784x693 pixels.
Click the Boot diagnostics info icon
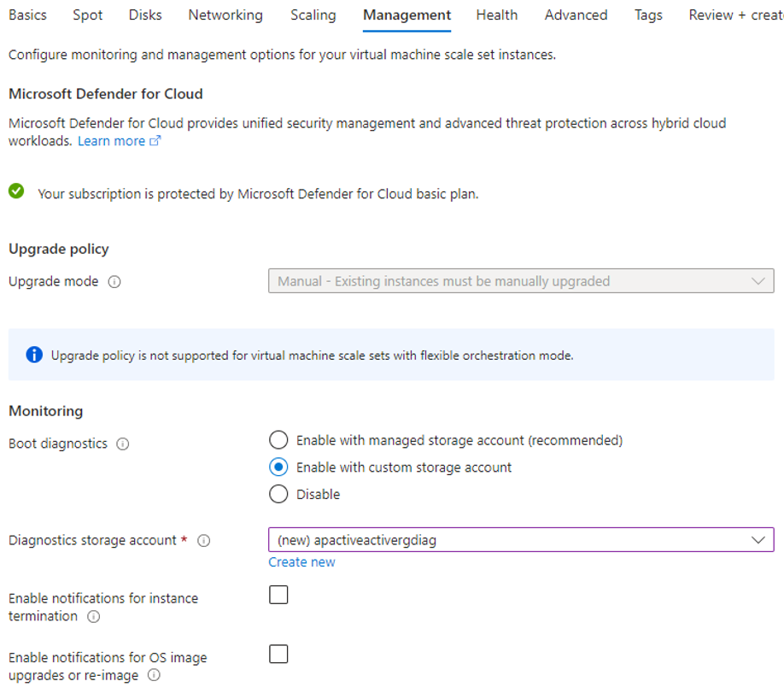click(x=123, y=443)
